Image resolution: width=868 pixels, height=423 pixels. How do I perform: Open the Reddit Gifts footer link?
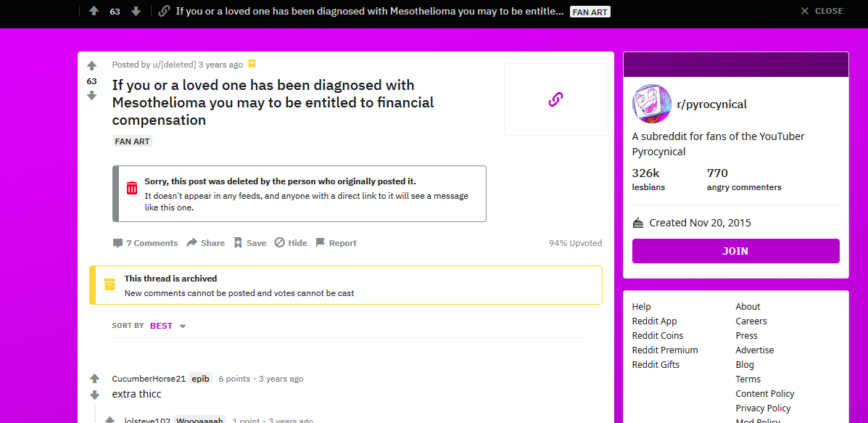coord(656,364)
